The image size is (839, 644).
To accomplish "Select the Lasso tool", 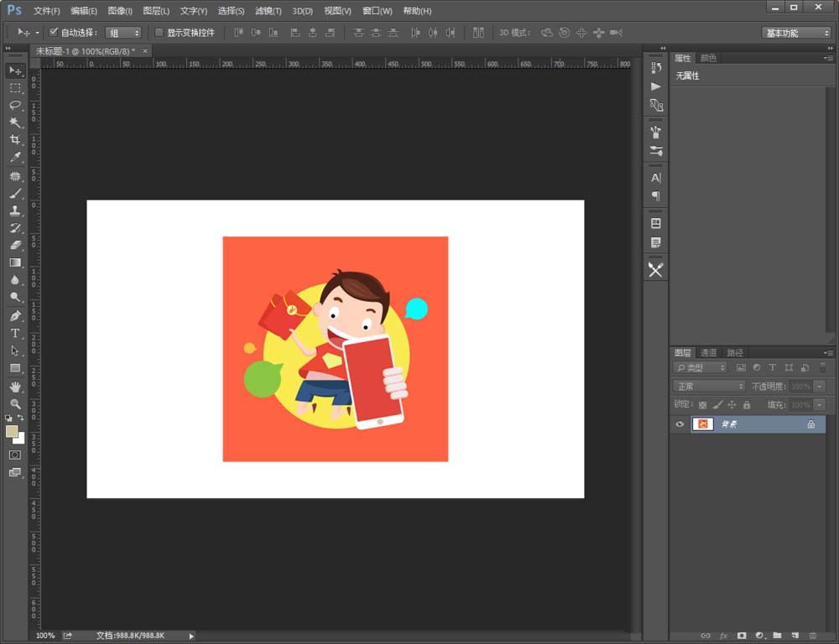I will click(x=15, y=106).
